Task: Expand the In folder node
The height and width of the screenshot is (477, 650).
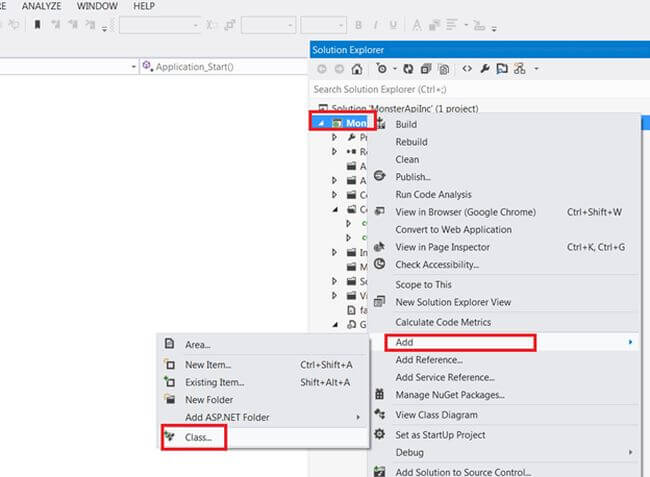Action: pos(335,252)
